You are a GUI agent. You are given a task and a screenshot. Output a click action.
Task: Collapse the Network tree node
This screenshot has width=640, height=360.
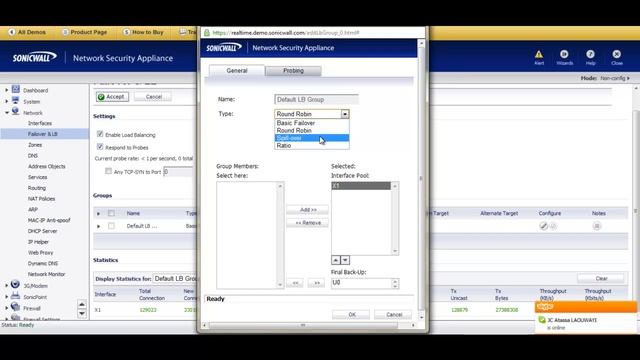[7, 113]
